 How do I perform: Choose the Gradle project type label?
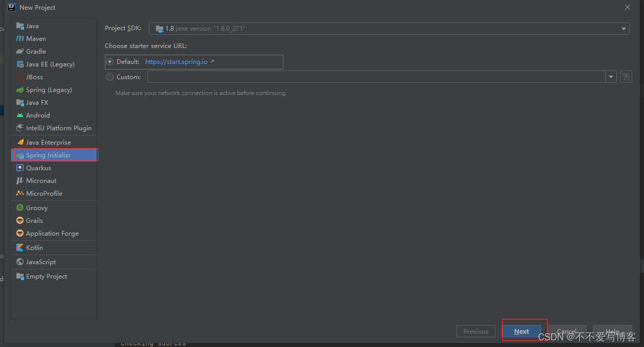[36, 52]
